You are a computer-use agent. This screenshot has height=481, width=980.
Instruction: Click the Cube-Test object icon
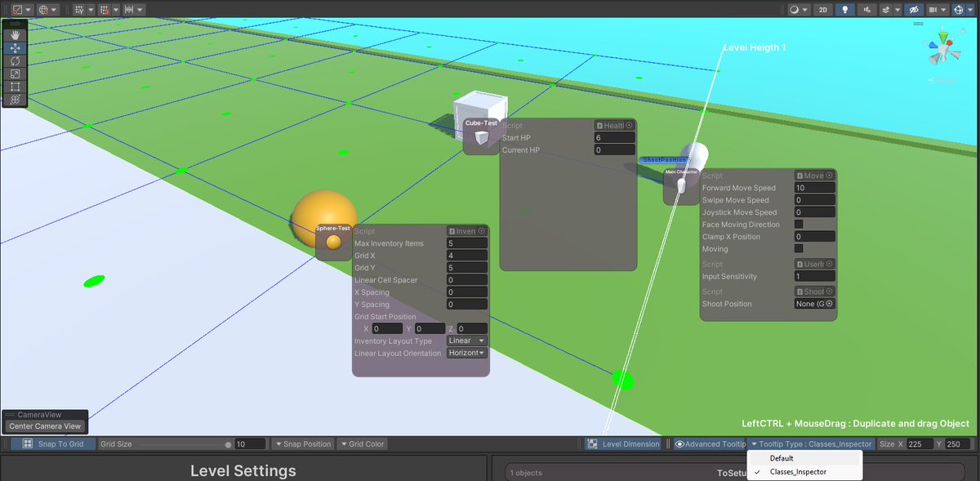point(482,138)
